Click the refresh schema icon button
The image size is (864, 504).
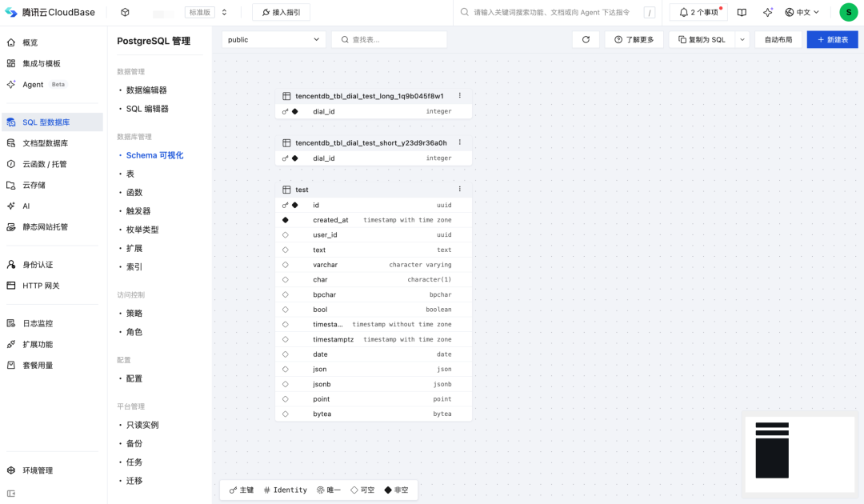586,40
